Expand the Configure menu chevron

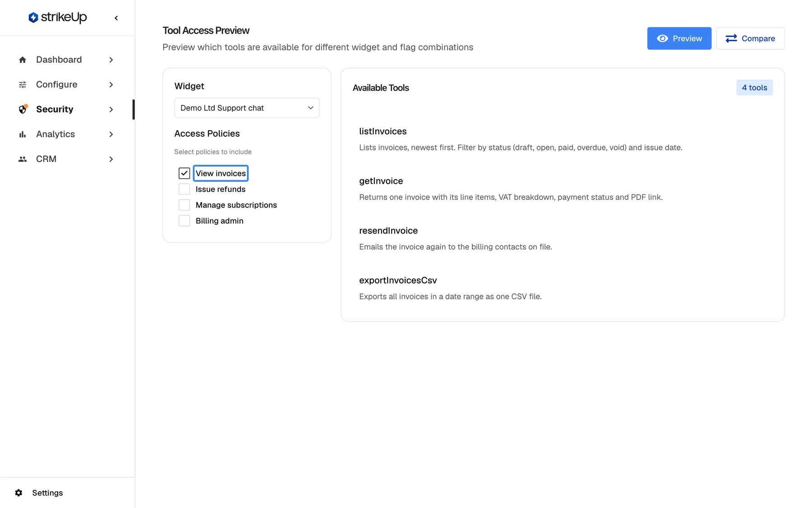coord(111,84)
